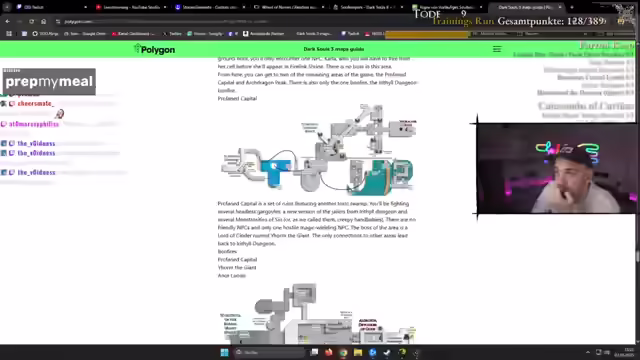Open the blue app icon in taskbar
640x360 pixels.
[373, 352]
